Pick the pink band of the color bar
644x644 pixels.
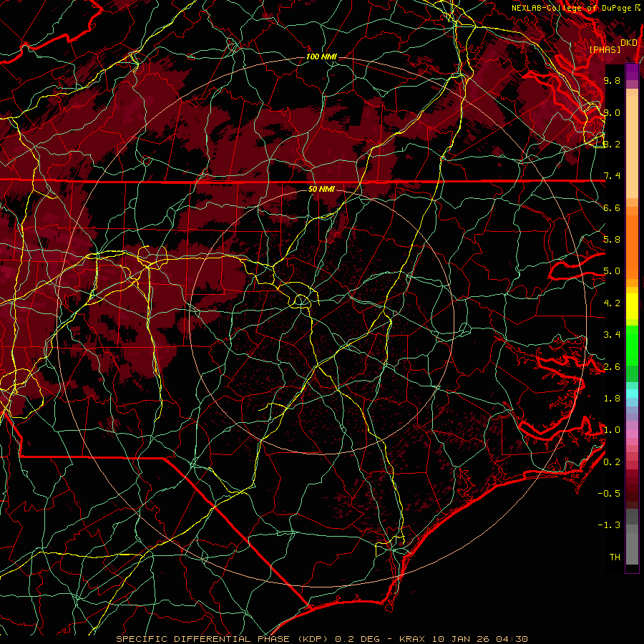click(x=632, y=433)
